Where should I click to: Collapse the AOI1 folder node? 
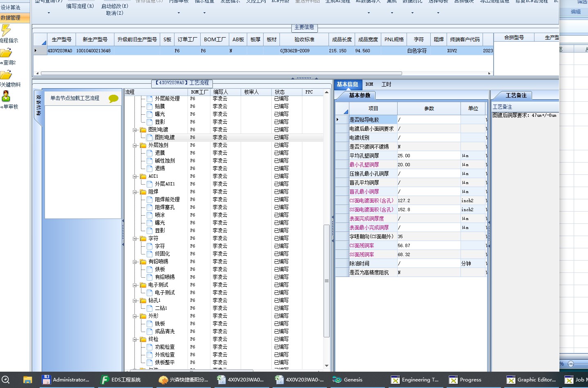(x=135, y=176)
